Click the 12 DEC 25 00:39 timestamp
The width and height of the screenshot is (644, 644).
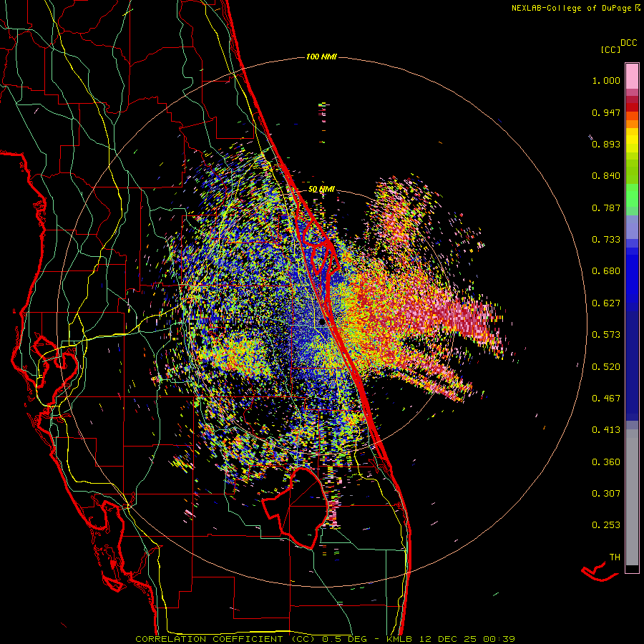click(467, 639)
